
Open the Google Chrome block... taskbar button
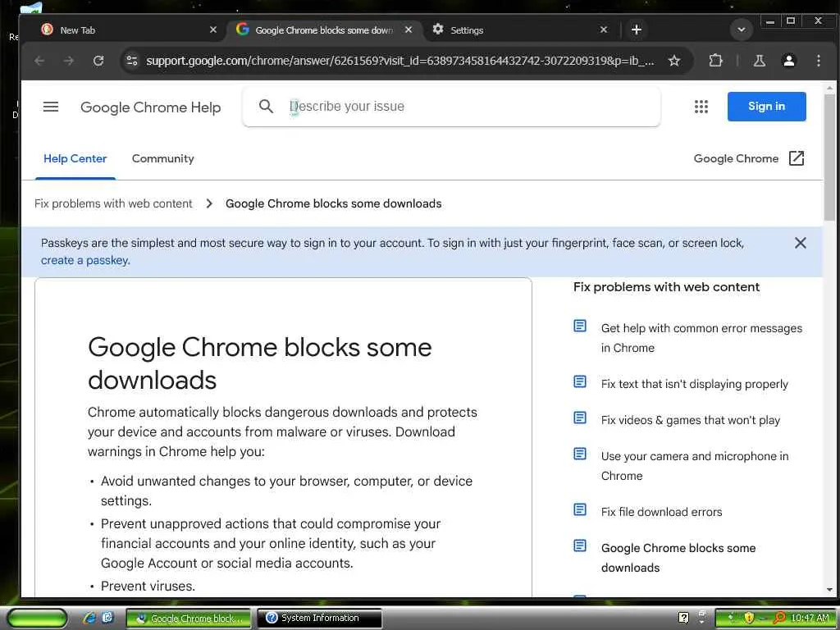189,619
